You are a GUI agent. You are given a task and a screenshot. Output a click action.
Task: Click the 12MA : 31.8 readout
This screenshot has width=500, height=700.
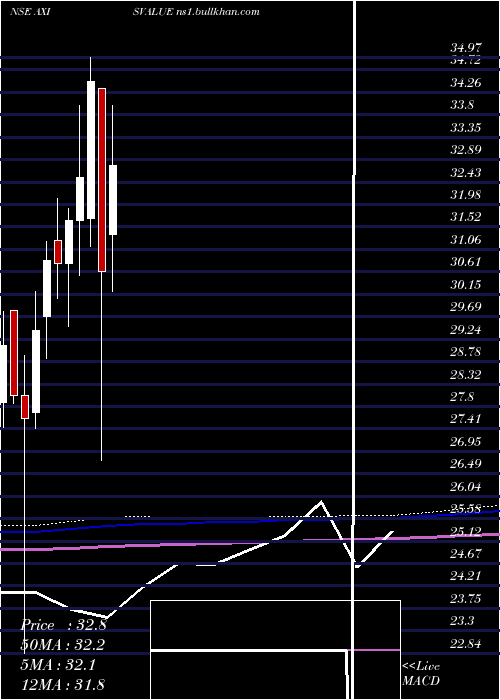point(63,685)
